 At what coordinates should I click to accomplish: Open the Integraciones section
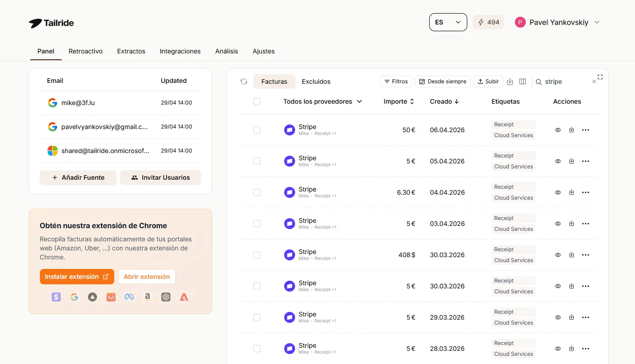point(180,51)
